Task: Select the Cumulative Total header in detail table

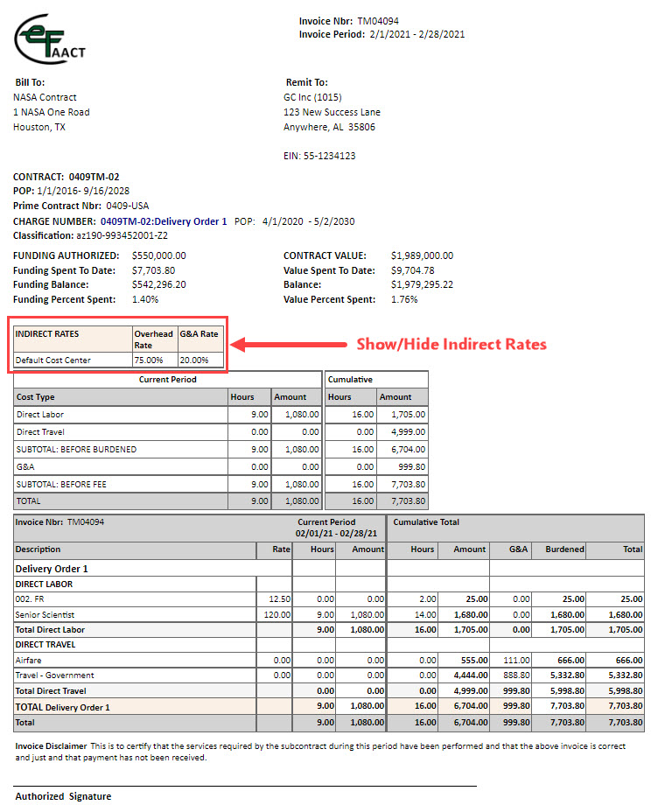Action: click(426, 522)
